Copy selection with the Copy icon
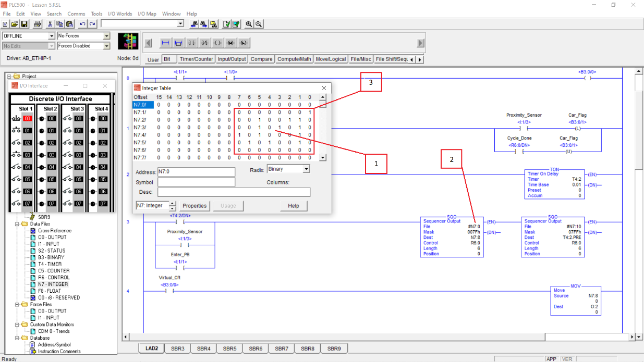This screenshot has width=644, height=362. 59,24
